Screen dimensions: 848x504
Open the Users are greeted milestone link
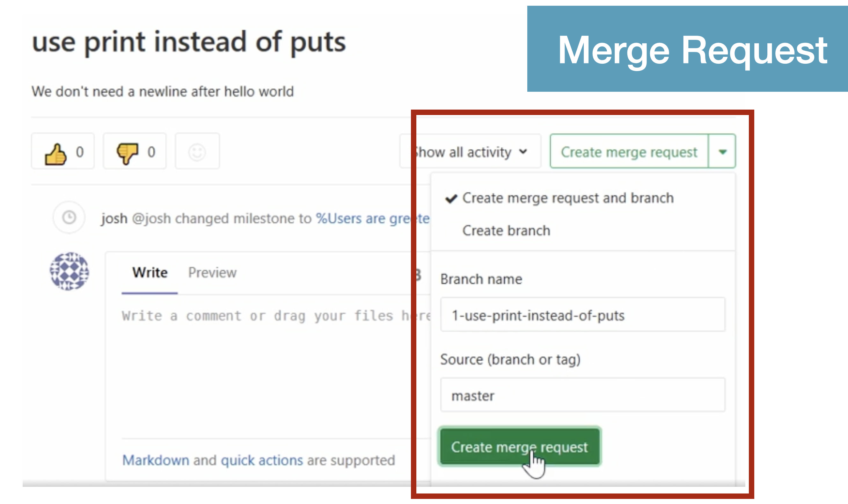pyautogui.click(x=372, y=218)
